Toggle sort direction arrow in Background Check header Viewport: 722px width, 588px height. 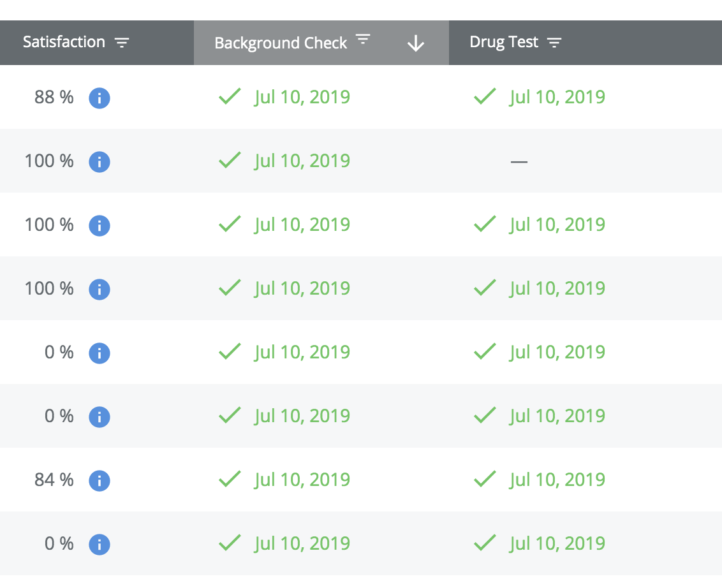[416, 43]
